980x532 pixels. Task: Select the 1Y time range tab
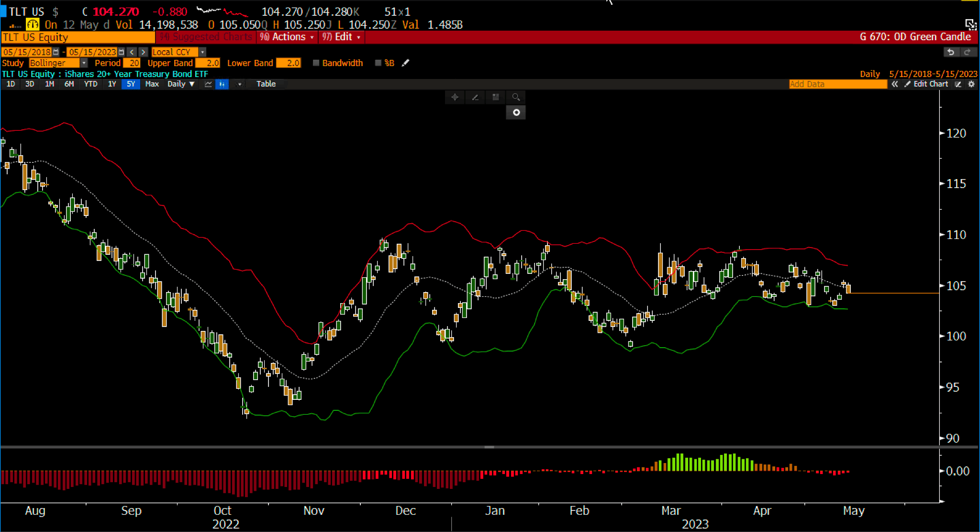tap(112, 84)
